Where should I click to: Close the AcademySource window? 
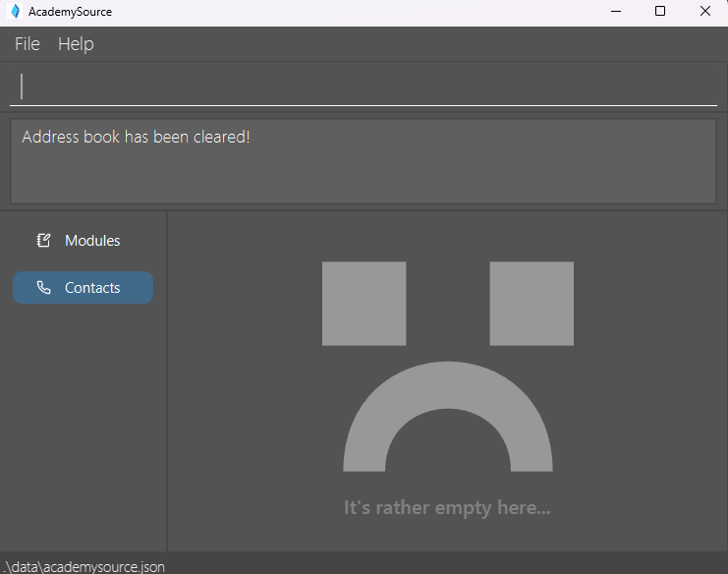coord(705,12)
